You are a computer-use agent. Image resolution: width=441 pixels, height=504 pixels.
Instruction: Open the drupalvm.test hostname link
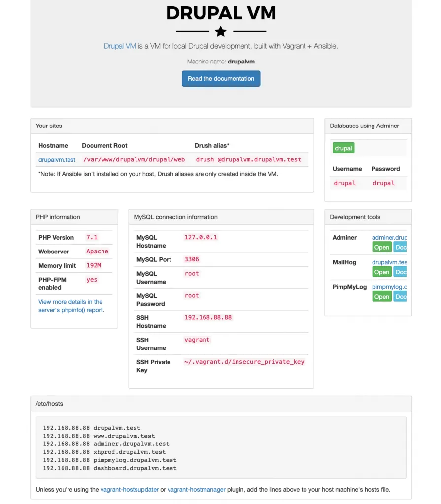click(57, 160)
